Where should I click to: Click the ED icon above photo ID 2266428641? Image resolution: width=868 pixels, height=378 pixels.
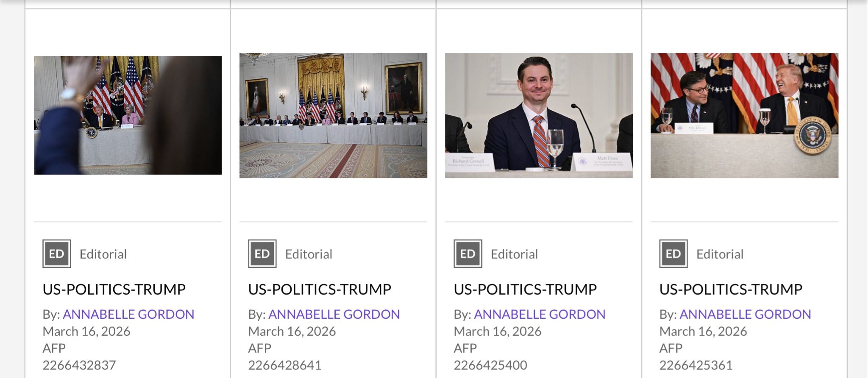point(262,254)
